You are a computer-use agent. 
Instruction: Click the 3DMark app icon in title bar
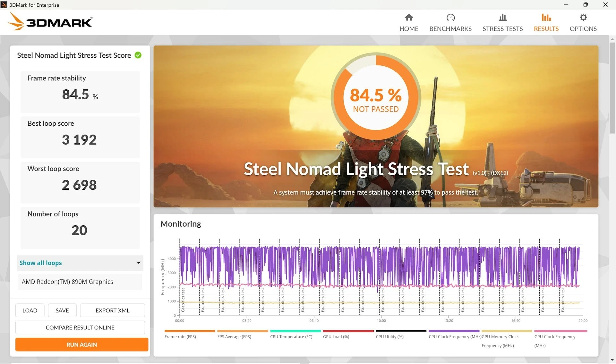click(x=4, y=5)
